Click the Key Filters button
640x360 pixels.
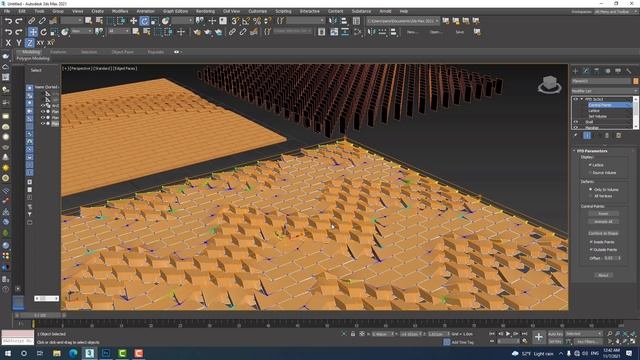coord(588,341)
